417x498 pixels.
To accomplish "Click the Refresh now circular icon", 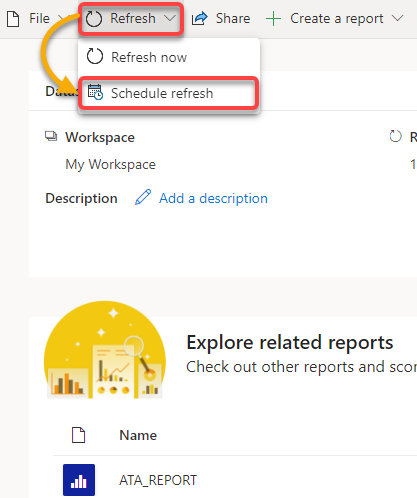I will click(x=95, y=56).
